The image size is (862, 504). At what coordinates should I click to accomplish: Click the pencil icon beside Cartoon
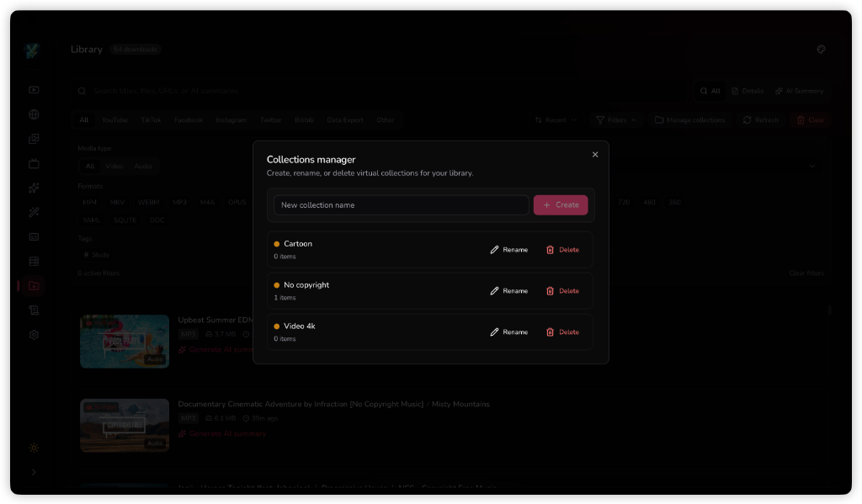point(494,250)
